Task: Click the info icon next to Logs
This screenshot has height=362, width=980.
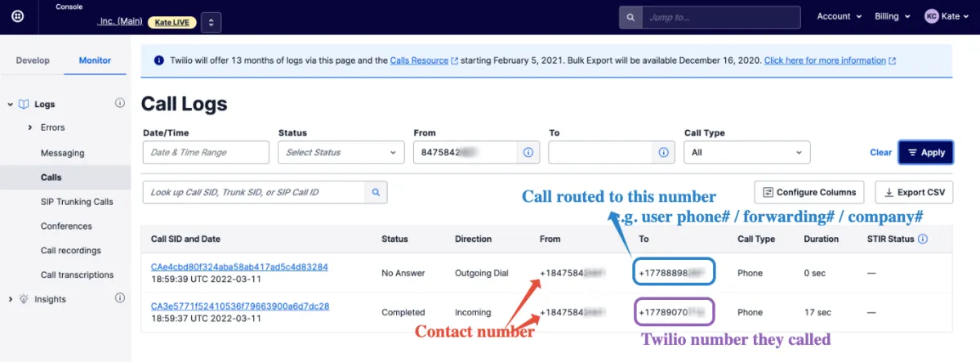Action: (x=120, y=103)
